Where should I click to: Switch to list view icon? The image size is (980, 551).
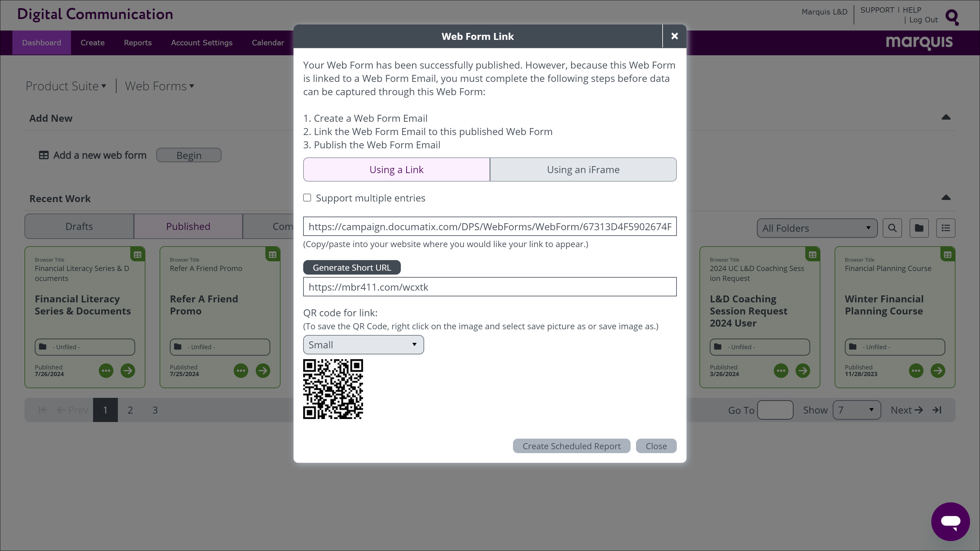(946, 228)
